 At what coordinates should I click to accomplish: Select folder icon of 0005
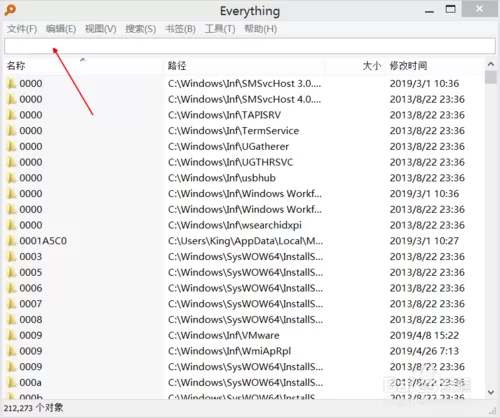[x=12, y=272]
